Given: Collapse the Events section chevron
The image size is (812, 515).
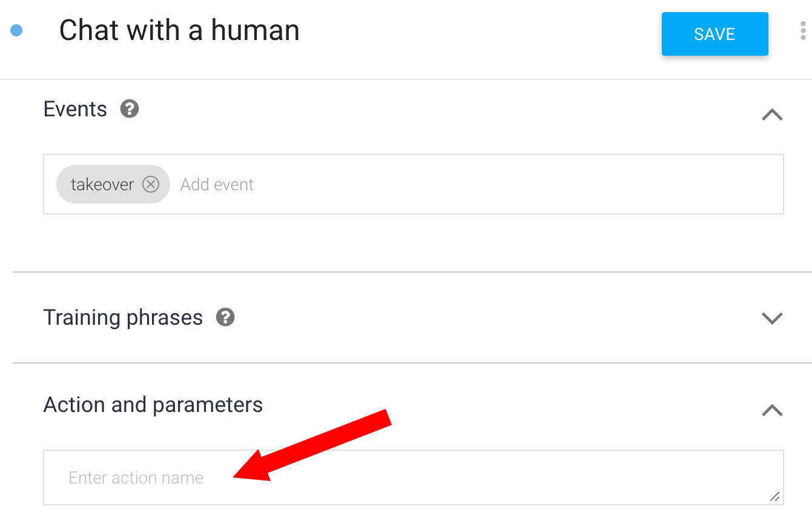Looking at the screenshot, I should pos(772,115).
